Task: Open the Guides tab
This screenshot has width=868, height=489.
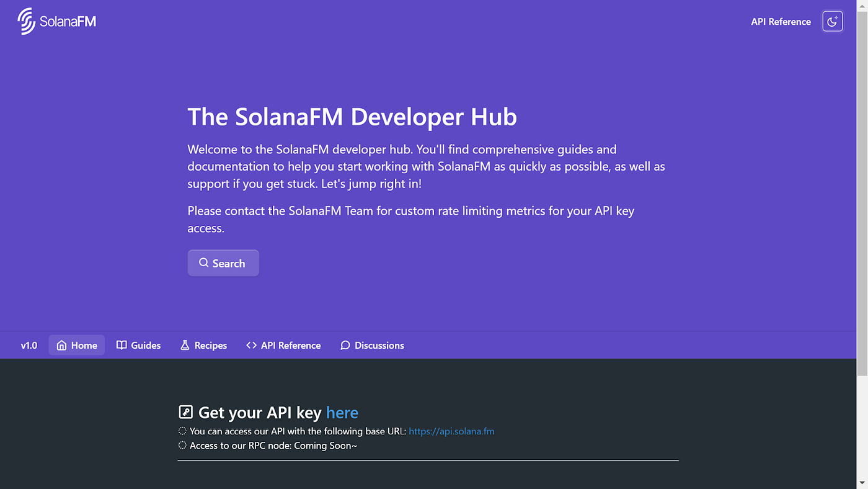Action: [x=139, y=345]
